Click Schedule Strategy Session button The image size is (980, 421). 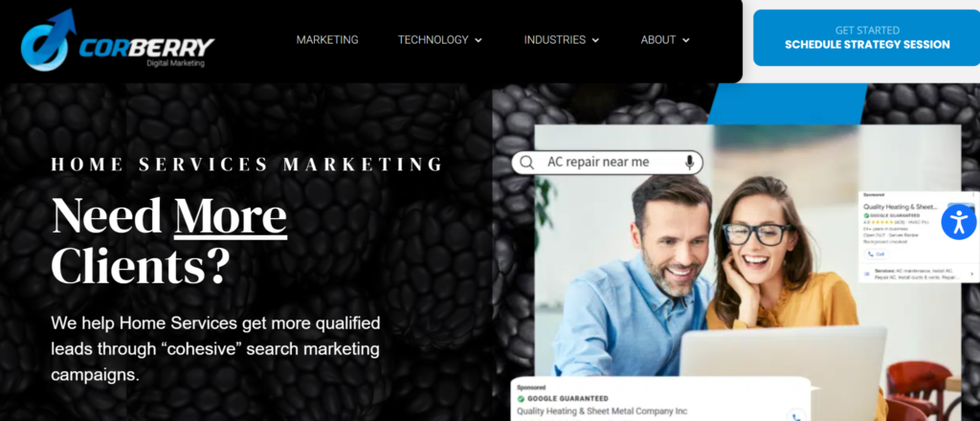(x=866, y=37)
